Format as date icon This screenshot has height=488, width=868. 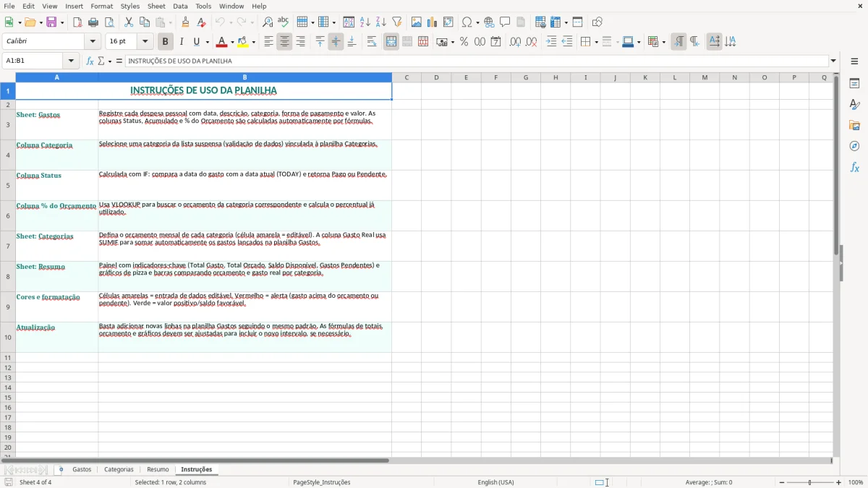(496, 42)
